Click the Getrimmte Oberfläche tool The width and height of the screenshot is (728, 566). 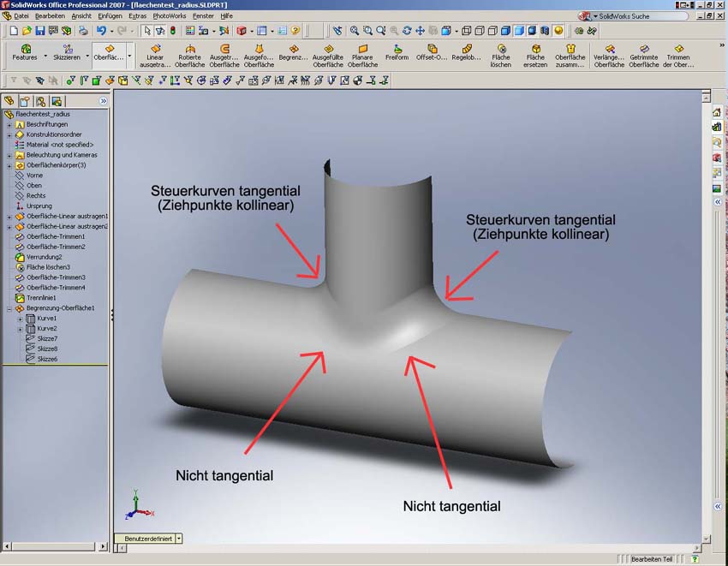(x=644, y=57)
